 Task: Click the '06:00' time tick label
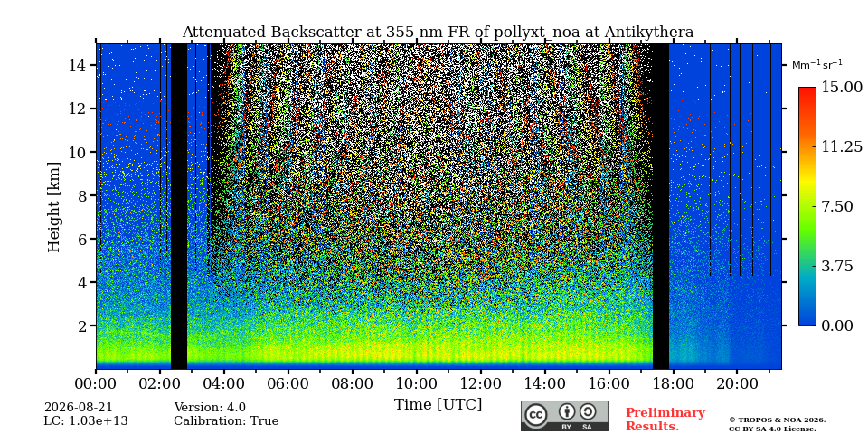[288, 383]
